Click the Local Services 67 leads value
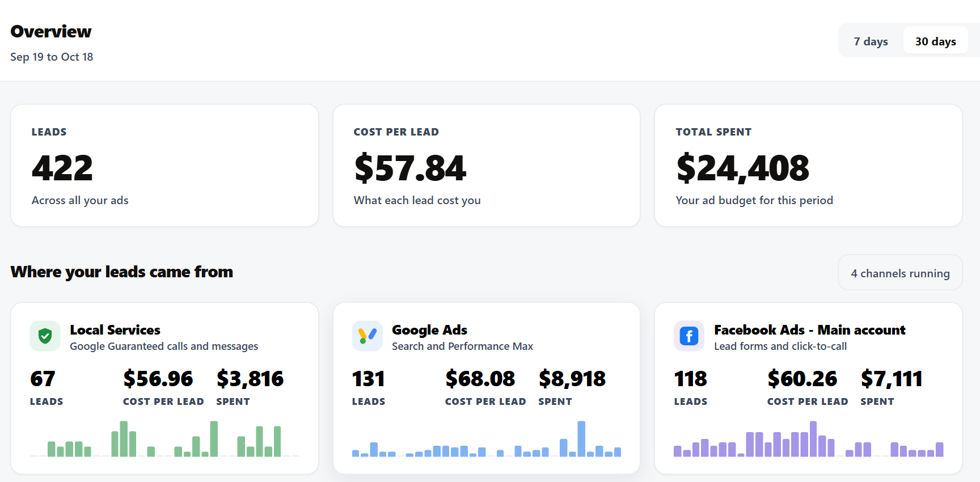Image resolution: width=980 pixels, height=482 pixels. (43, 379)
